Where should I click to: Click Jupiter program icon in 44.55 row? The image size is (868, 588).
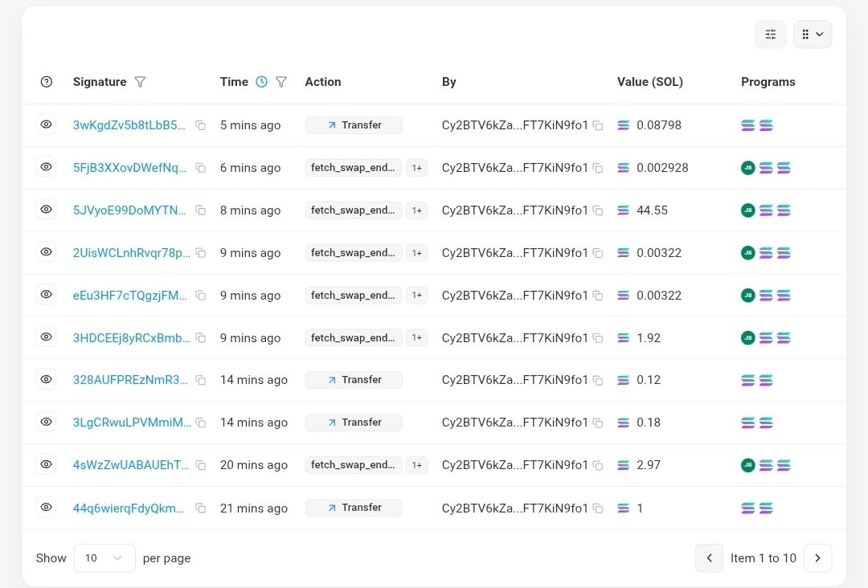pyautogui.click(x=748, y=210)
